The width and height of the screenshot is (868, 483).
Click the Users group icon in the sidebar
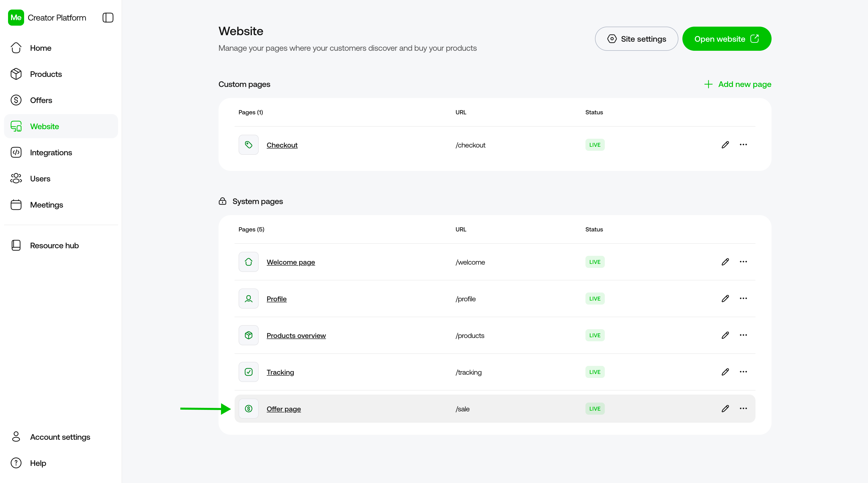16,179
